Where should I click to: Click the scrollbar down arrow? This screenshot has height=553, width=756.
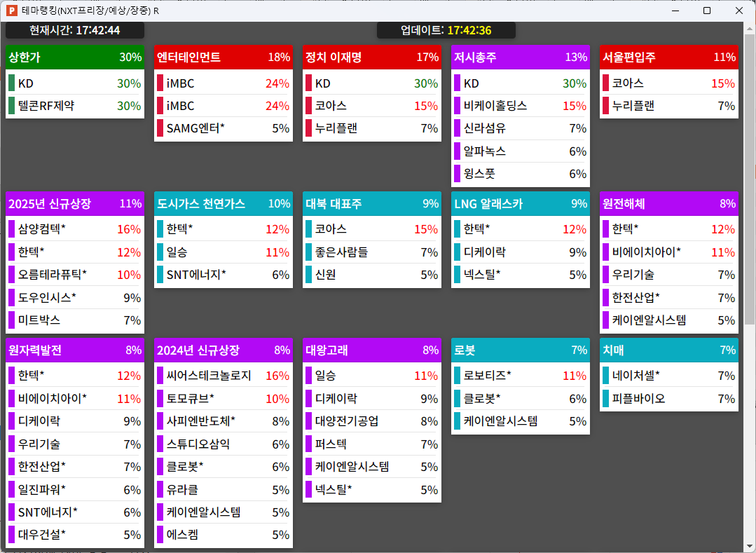pos(750,546)
